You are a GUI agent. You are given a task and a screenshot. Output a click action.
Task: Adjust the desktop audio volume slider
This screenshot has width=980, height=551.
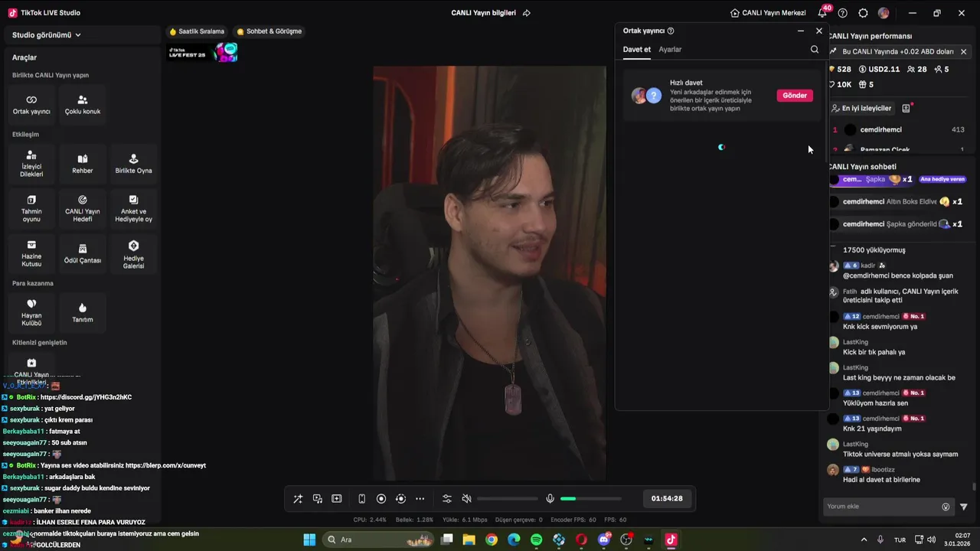pyautogui.click(x=507, y=499)
